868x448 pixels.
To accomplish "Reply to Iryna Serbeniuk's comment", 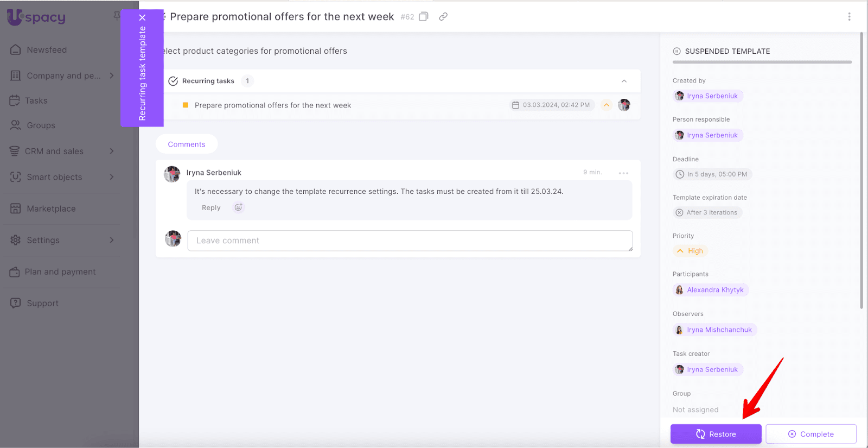I will click(211, 207).
